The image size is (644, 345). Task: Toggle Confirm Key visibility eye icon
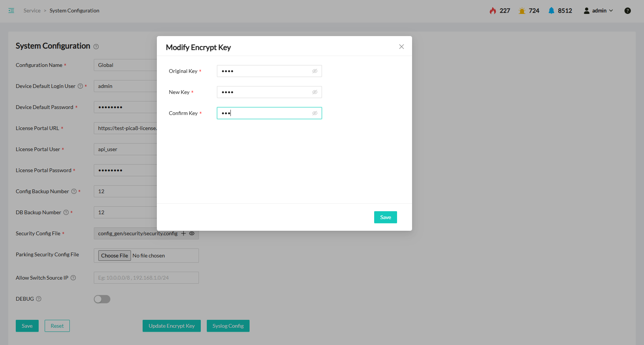click(315, 113)
